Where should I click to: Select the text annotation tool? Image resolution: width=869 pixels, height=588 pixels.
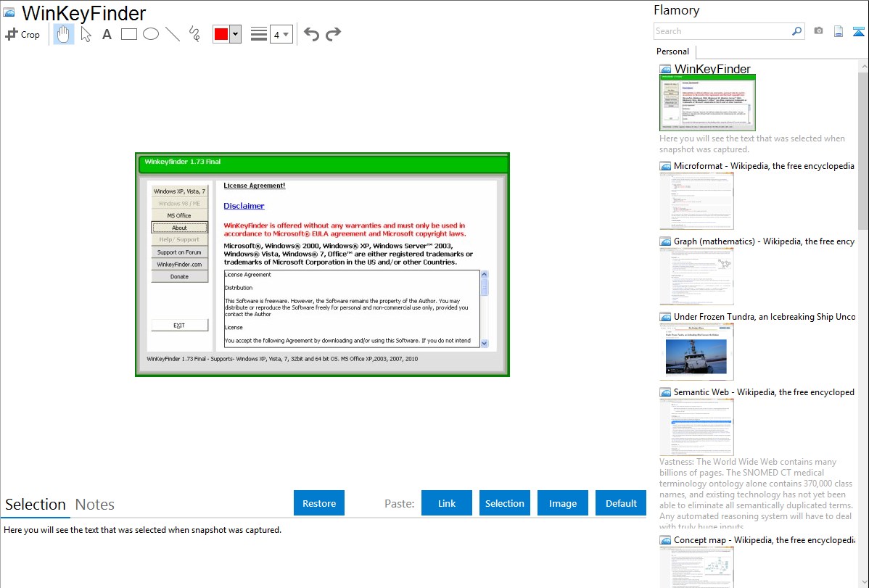[x=107, y=34]
